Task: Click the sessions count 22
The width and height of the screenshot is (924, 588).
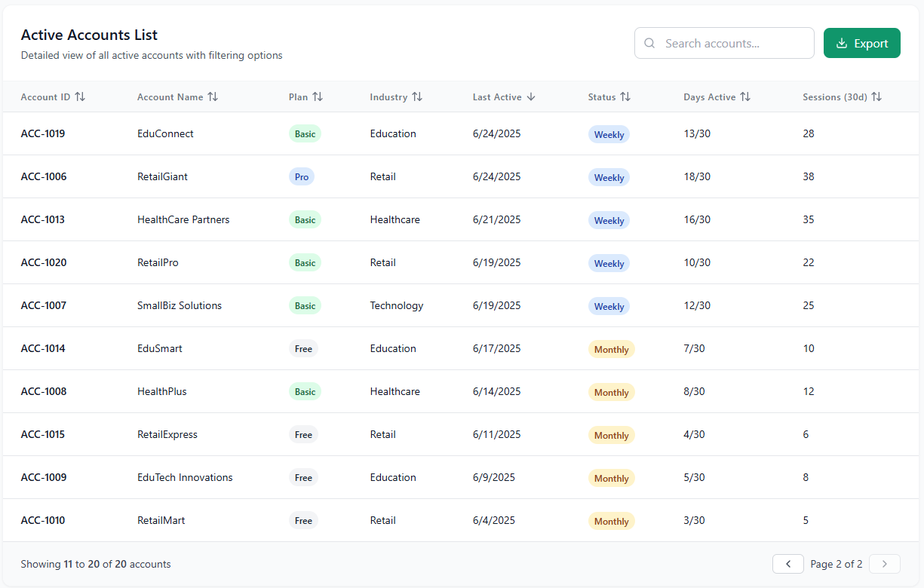Action: click(x=809, y=262)
